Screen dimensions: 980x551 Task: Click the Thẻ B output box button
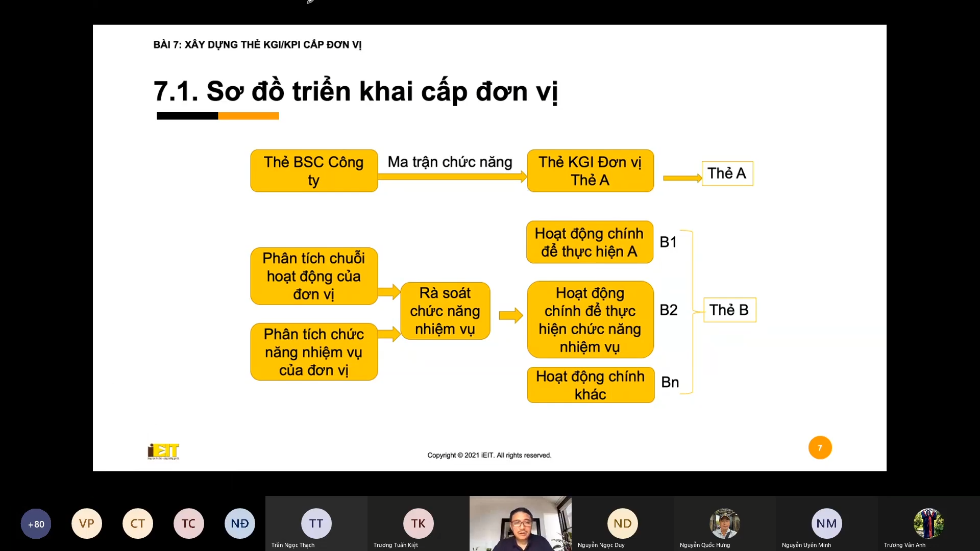coord(729,310)
